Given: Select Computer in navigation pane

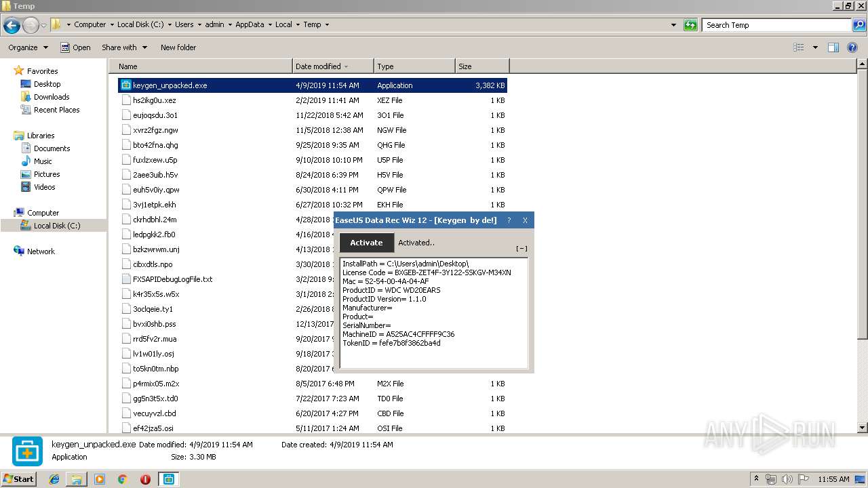Looking at the screenshot, I should pyautogui.click(x=43, y=213).
